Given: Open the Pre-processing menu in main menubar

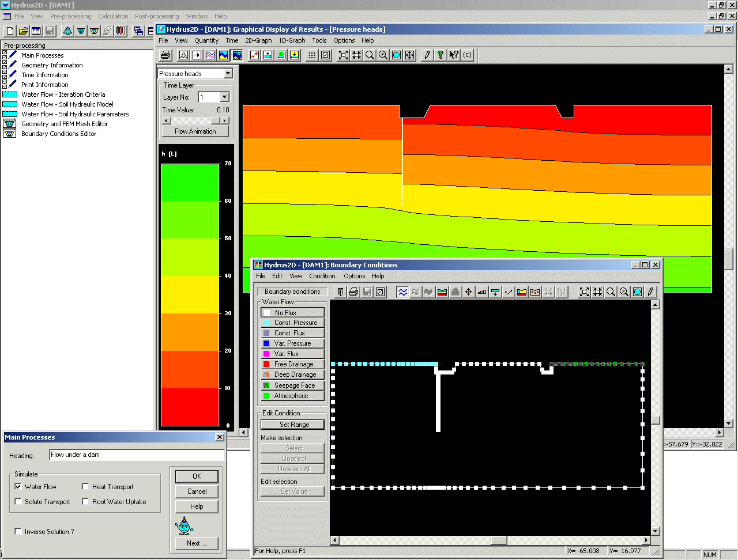Looking at the screenshot, I should coord(71,16).
